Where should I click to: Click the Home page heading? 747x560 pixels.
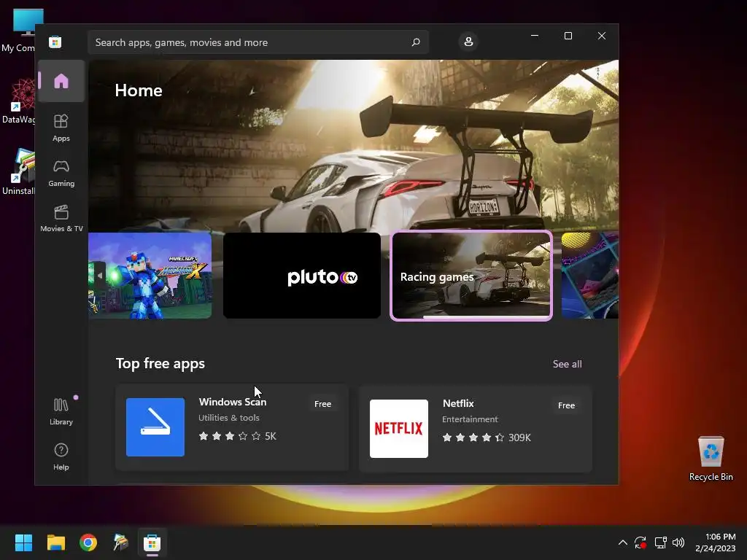pyautogui.click(x=139, y=90)
